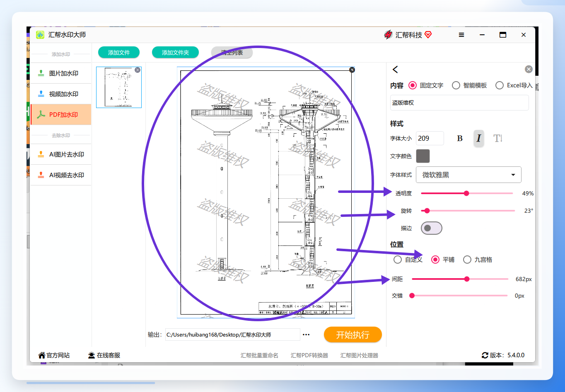Open the 在线客服 link
This screenshot has width=565, height=392.
(109, 355)
